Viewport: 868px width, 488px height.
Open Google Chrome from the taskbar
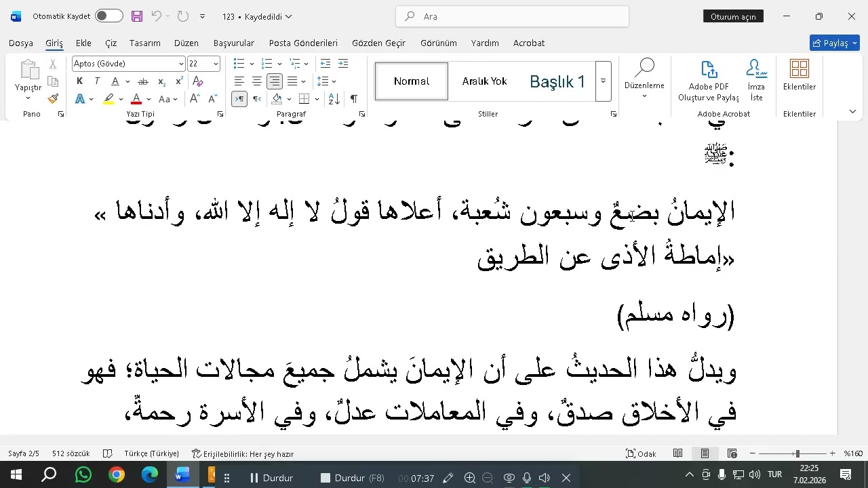pyautogui.click(x=117, y=476)
